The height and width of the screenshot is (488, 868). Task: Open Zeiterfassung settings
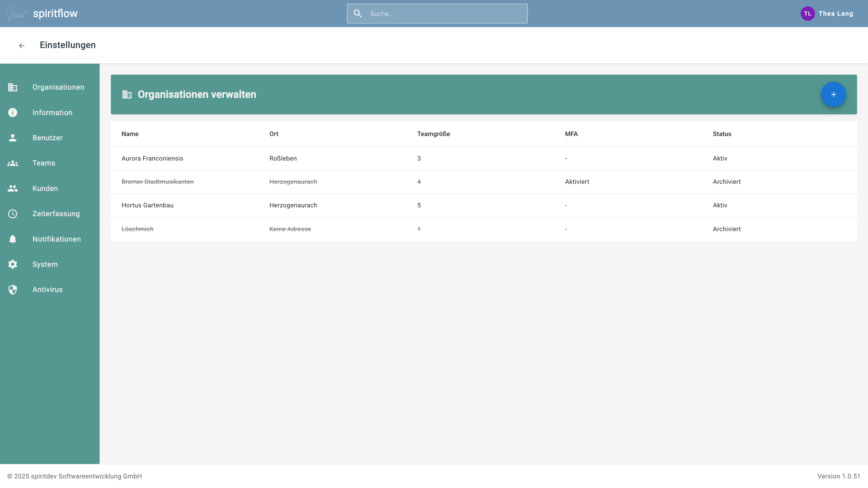click(x=50, y=214)
